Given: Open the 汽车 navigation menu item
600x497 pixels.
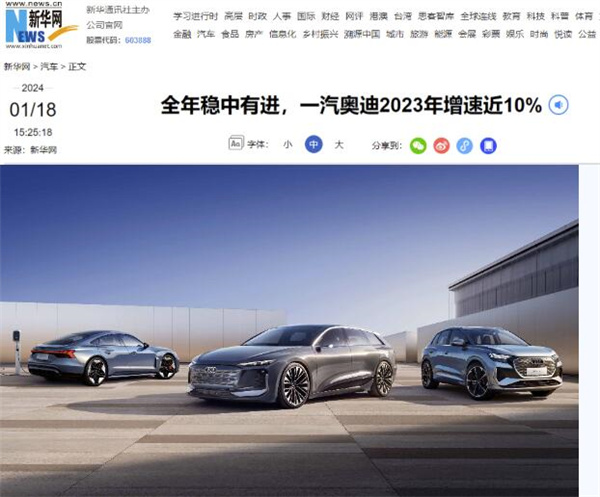Looking at the screenshot, I should (x=206, y=34).
